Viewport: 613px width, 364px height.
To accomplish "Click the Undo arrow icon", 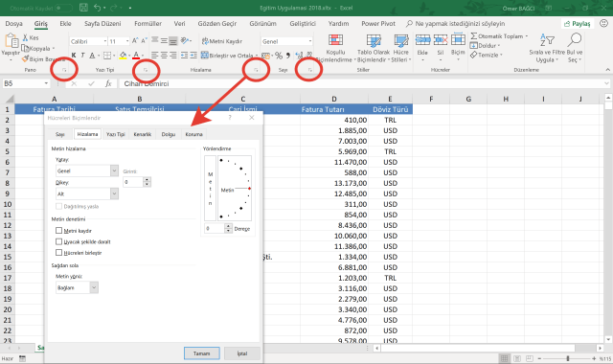I will (98, 8).
